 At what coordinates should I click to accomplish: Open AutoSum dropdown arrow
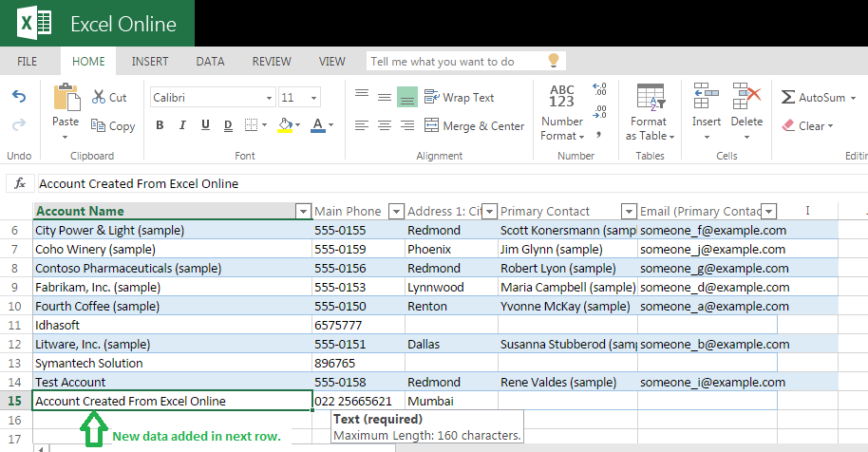[853, 98]
